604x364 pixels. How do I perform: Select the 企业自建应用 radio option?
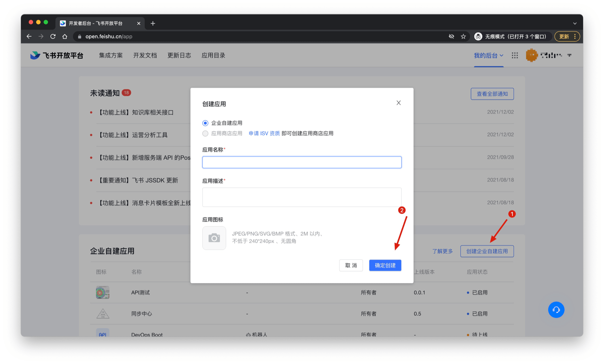[205, 123]
